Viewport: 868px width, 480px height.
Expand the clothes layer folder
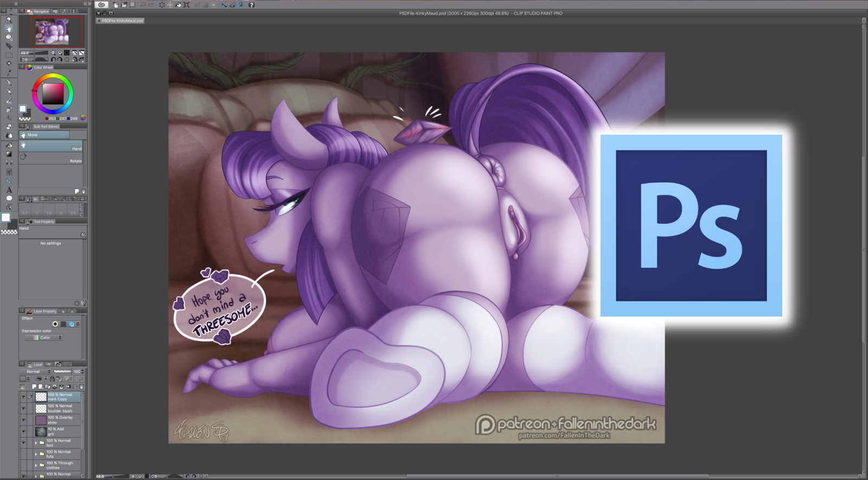click(36, 465)
